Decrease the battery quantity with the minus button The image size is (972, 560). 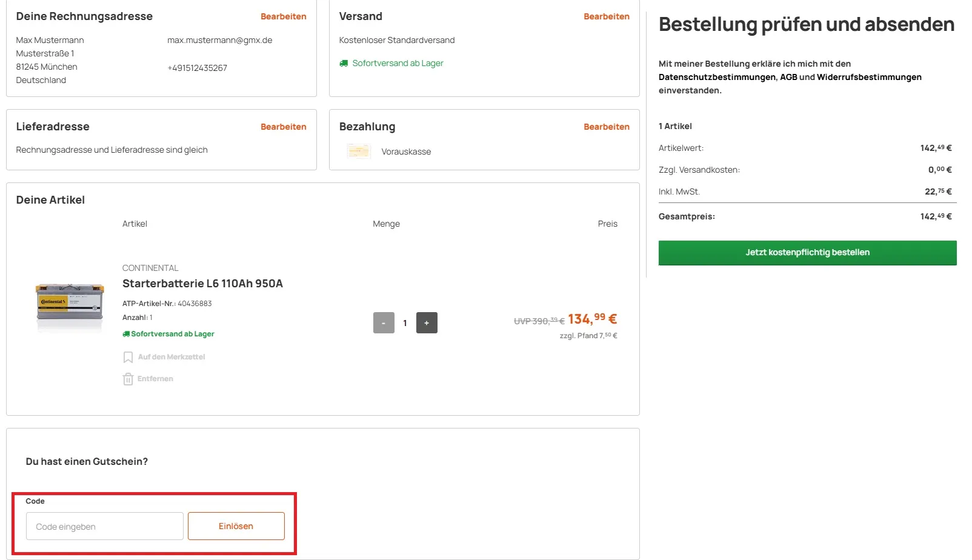384,322
